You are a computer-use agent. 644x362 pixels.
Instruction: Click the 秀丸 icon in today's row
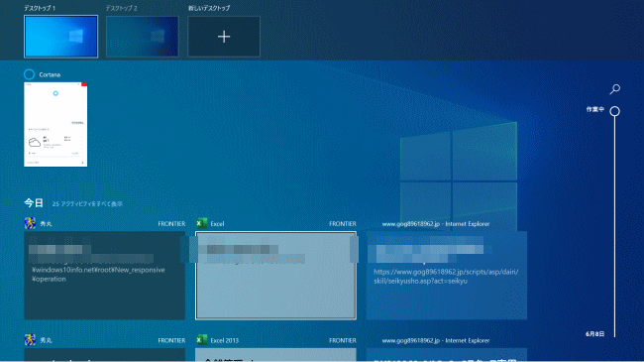pos(30,223)
